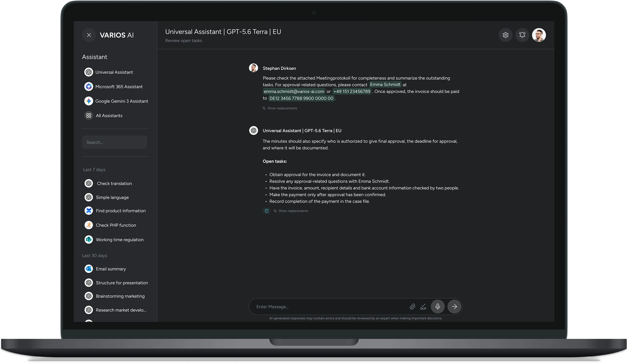Open the user profile avatar in the header
The image size is (628, 364).
539,35
